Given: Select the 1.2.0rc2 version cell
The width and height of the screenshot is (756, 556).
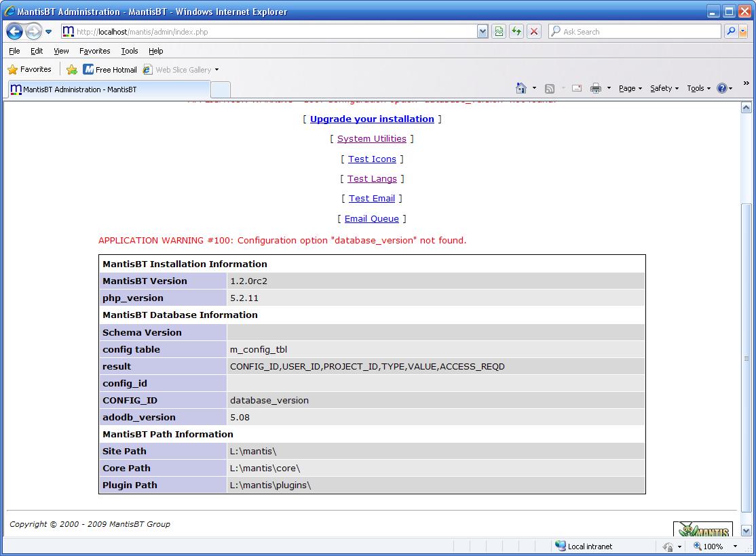Looking at the screenshot, I should coord(436,281).
